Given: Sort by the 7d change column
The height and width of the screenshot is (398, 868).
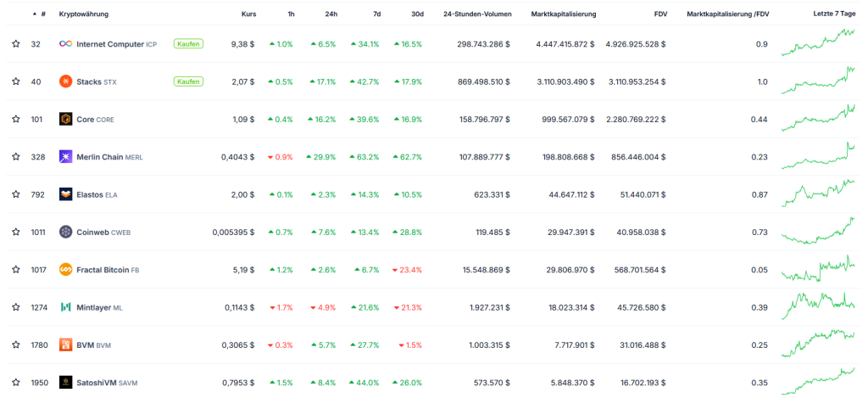Looking at the screenshot, I should click(x=376, y=14).
